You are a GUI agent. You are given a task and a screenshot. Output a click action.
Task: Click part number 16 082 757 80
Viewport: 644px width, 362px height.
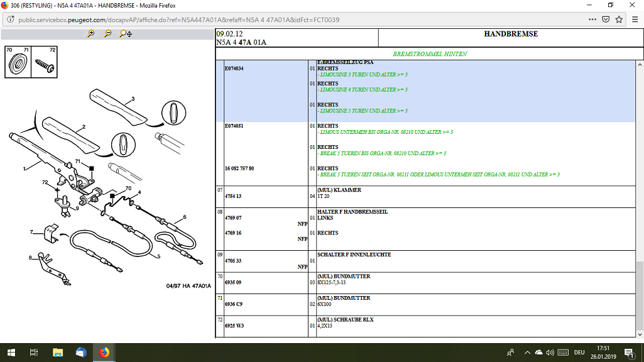(239, 168)
